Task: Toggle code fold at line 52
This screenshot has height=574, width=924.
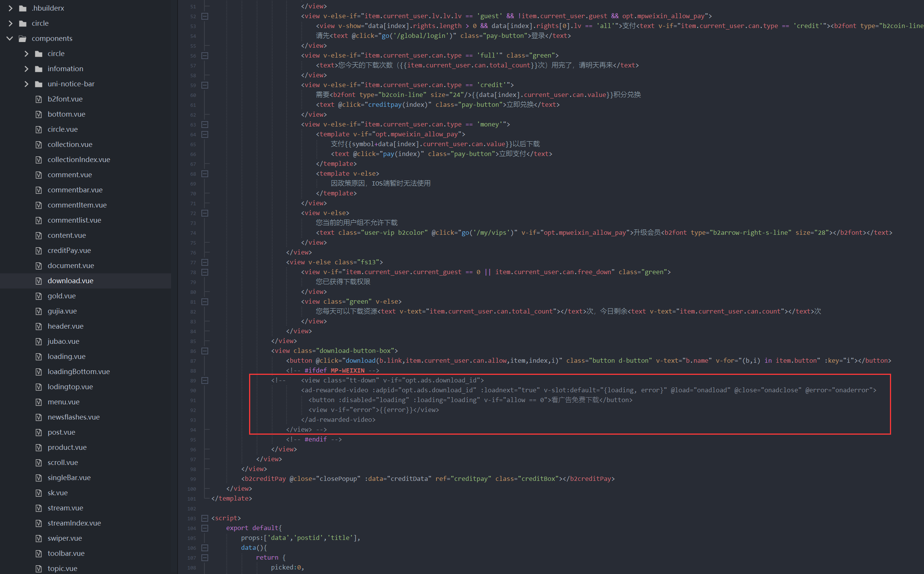Action: [x=204, y=16]
